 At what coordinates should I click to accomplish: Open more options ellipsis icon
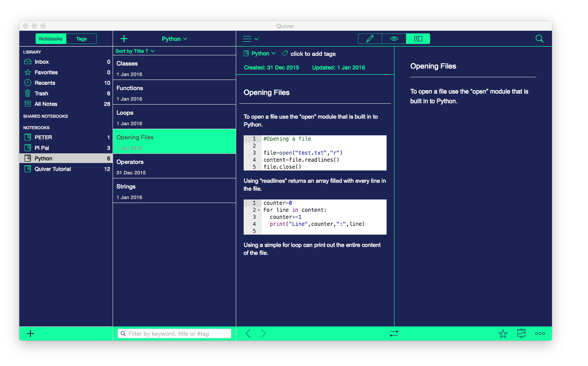coord(540,333)
